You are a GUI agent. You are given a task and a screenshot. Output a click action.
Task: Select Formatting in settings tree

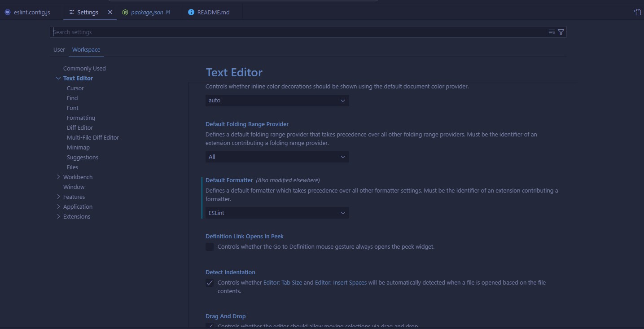pyautogui.click(x=81, y=118)
